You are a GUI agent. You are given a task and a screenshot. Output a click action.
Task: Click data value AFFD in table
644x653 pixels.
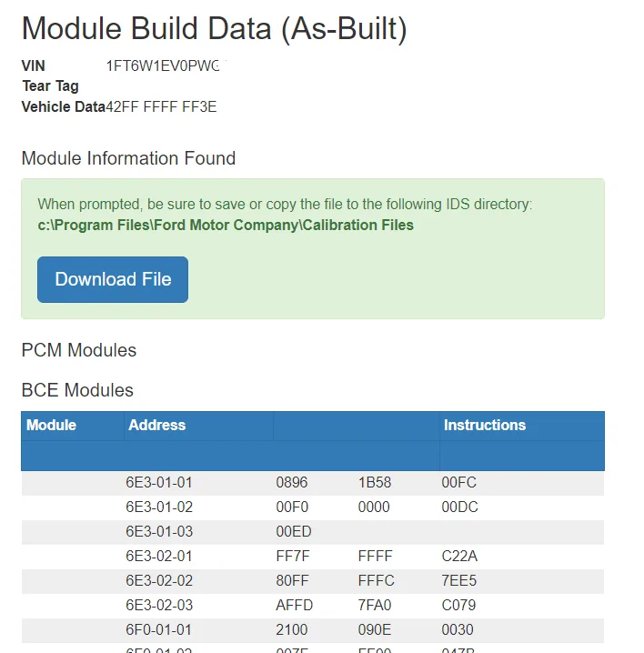tap(294, 605)
